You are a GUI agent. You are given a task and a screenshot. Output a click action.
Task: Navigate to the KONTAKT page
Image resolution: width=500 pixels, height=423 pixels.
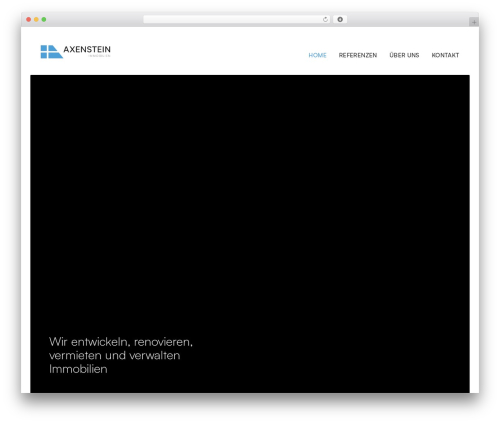pyautogui.click(x=445, y=55)
